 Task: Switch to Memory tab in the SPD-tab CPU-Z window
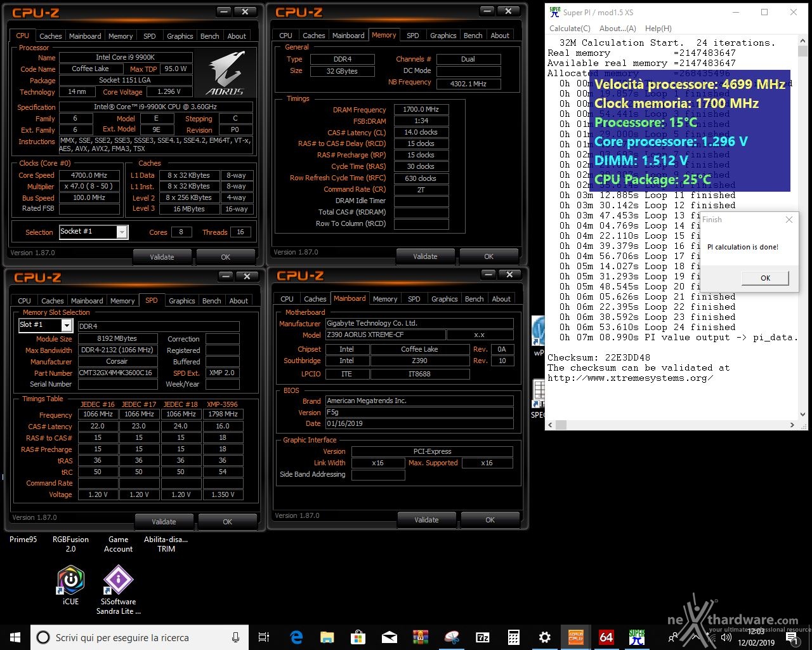tap(122, 301)
